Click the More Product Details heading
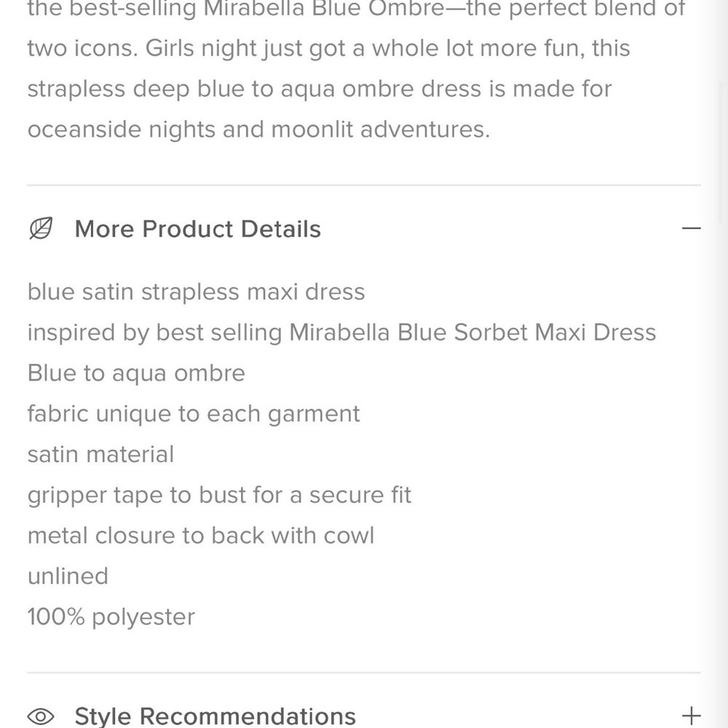Screen dimensions: 728x728 point(198,229)
